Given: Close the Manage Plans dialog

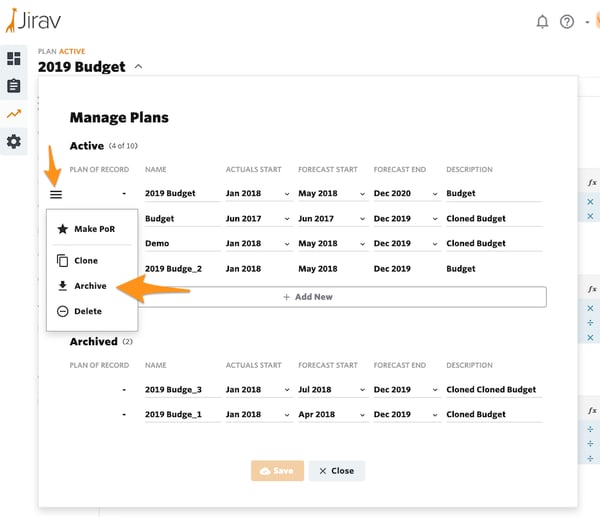Looking at the screenshot, I should pyautogui.click(x=337, y=471).
